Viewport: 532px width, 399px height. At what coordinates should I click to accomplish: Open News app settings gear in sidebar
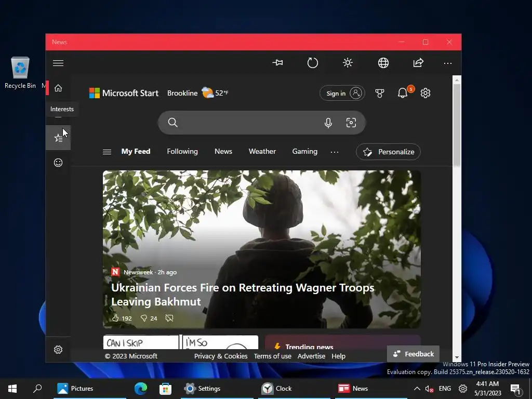tap(58, 350)
